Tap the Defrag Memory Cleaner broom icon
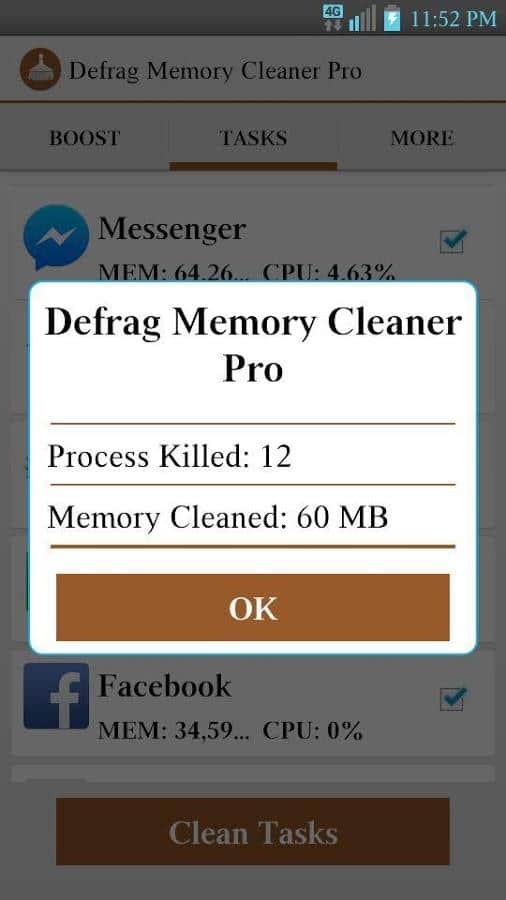The image size is (506, 900). [40, 69]
